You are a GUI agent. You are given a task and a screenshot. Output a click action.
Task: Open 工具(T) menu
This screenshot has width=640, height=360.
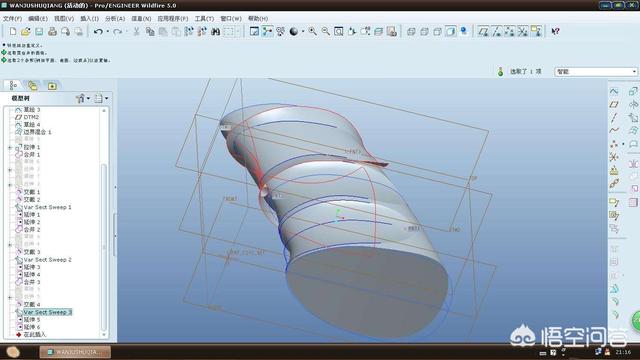(x=204, y=19)
